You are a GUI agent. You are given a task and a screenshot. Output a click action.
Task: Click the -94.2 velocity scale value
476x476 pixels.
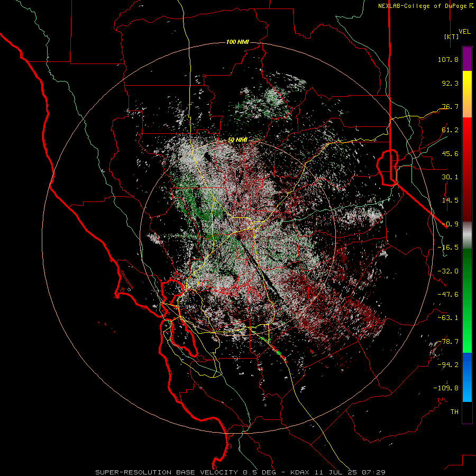point(448,365)
